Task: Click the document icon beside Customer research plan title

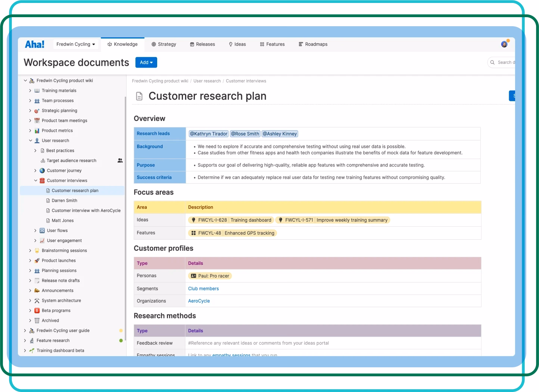Action: 139,96
